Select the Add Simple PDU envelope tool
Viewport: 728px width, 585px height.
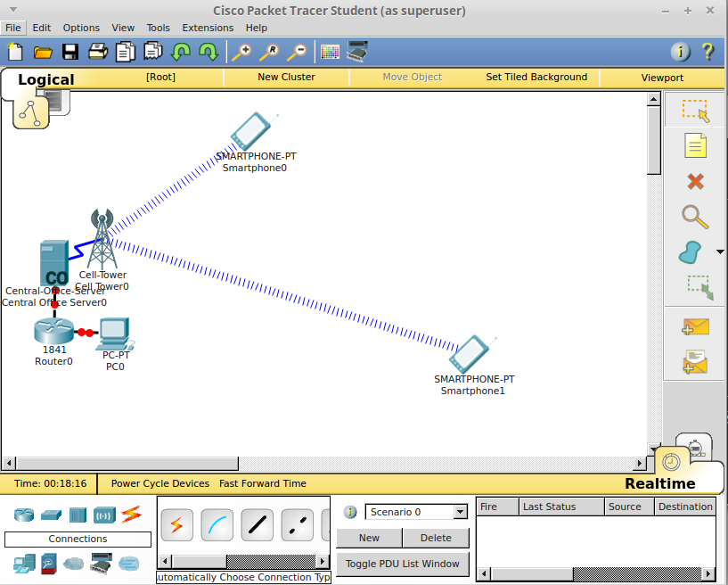coord(695,326)
